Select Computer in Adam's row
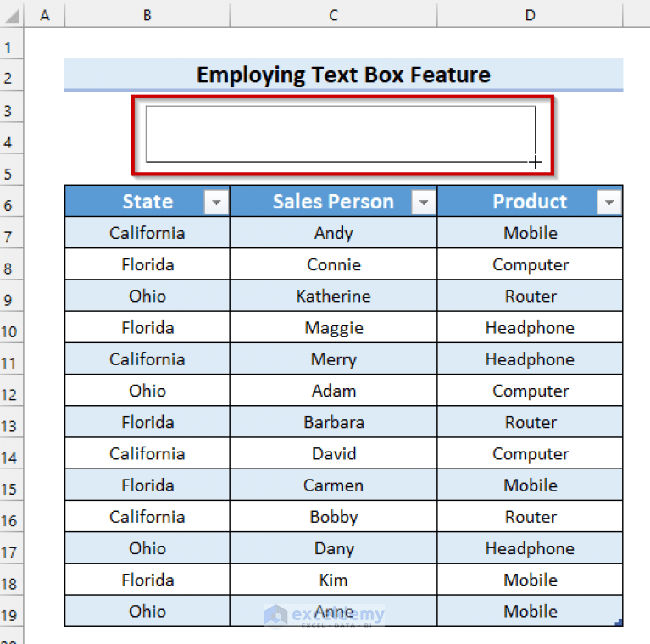 530,391
